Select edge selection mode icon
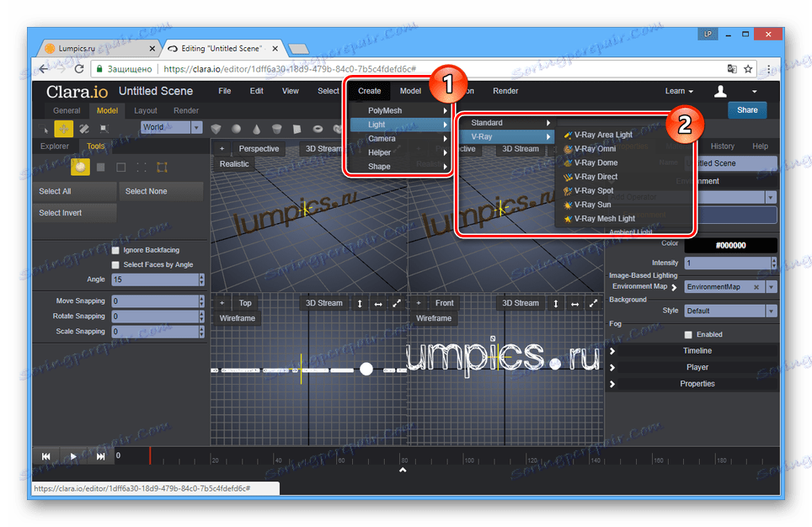This screenshot has height=527, width=812. point(121,167)
